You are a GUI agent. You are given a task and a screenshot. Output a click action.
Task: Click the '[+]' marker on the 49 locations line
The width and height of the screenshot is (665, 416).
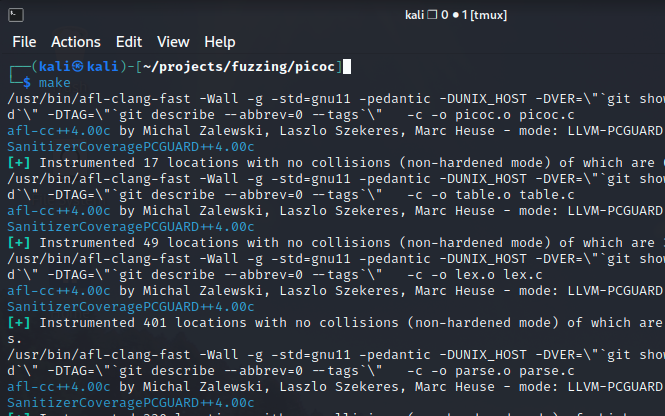(x=19, y=243)
